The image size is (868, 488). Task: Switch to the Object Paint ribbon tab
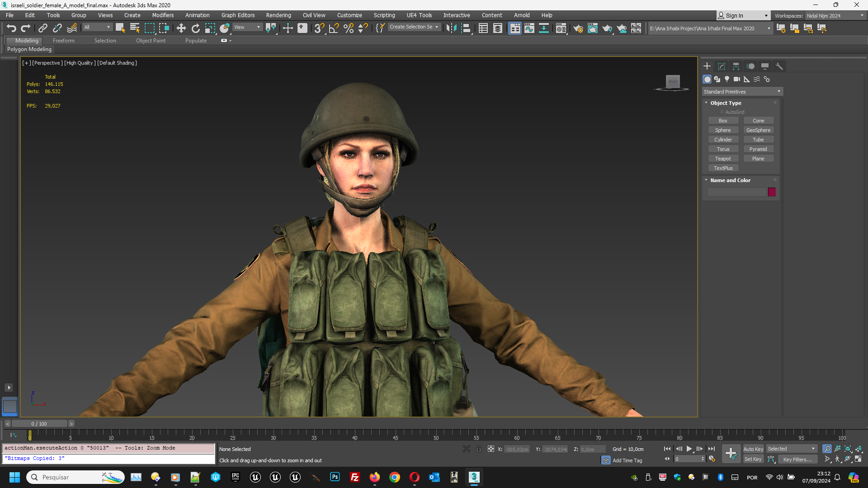tap(151, 41)
